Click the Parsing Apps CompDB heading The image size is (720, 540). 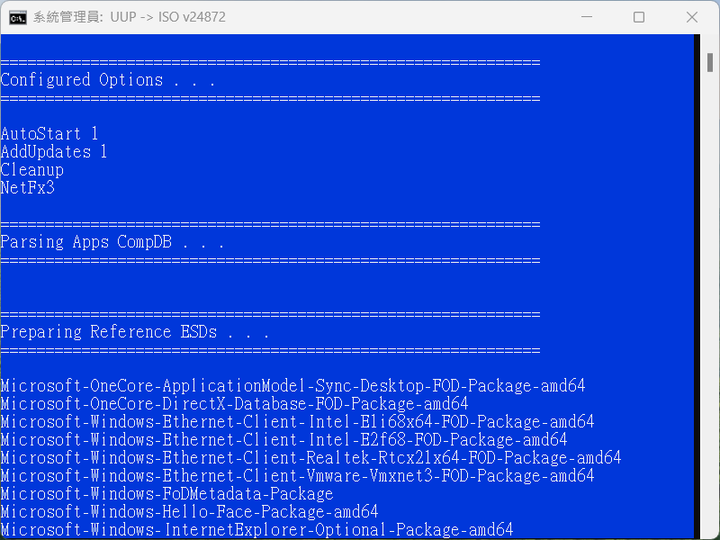(112, 242)
